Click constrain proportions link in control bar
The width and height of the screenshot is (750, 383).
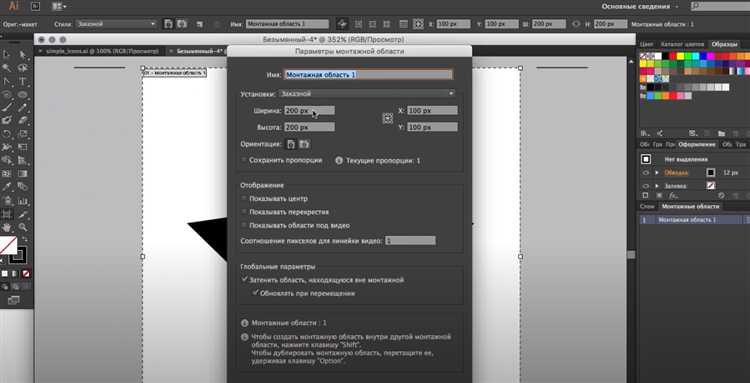click(x=575, y=24)
